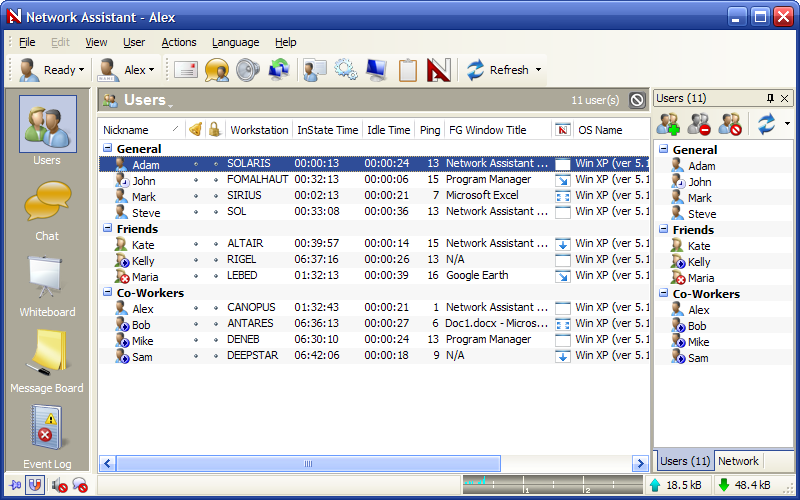Click the clipboard toolbar icon
Viewport: 800px width, 500px height.
tap(407, 70)
